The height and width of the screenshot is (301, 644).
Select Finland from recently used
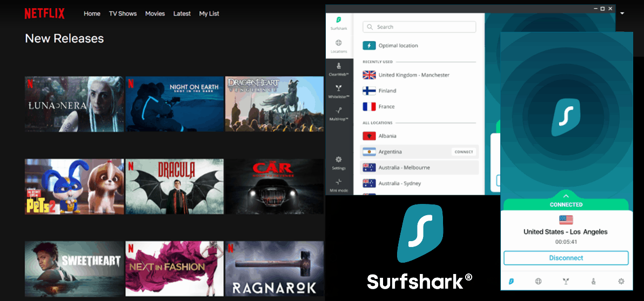(419, 91)
